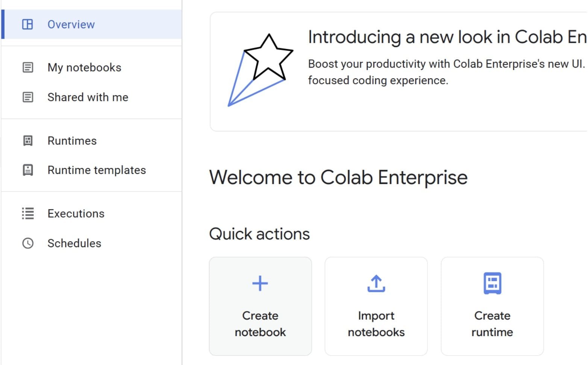
Task: Click the Executions list icon
Action: click(28, 213)
